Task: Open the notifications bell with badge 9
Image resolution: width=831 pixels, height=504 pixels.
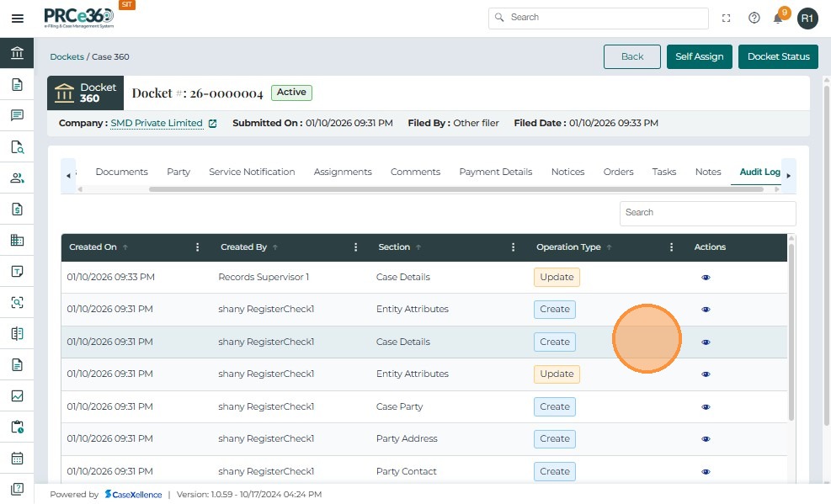Action: point(779,18)
